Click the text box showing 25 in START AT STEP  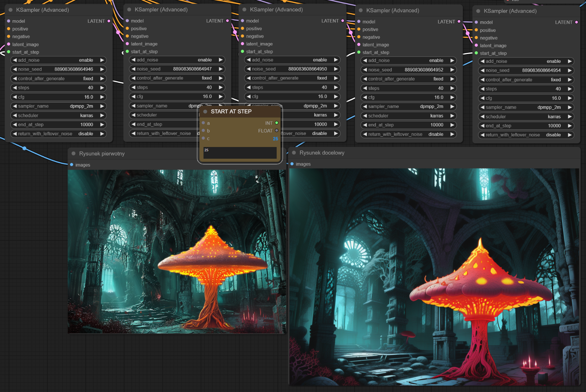point(240,153)
